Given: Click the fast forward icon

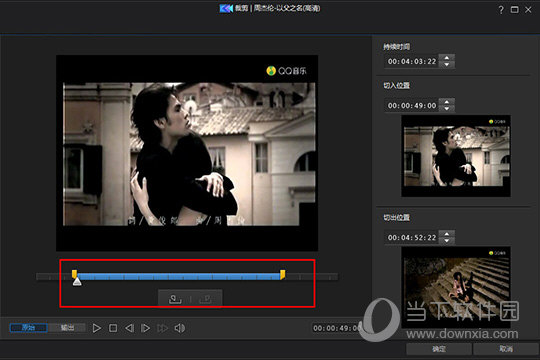Looking at the screenshot, I should pos(162,328).
